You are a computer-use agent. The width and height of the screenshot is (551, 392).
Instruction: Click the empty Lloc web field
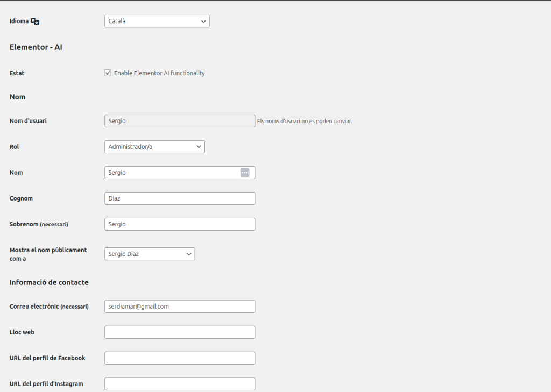click(x=180, y=332)
